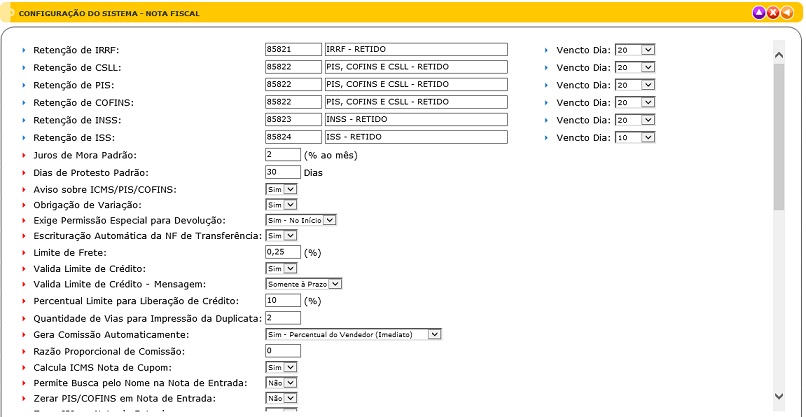806x417 pixels.
Task: Open the Aviso sobre ICMS/PIS/COFINS dropdown
Action: [x=281, y=188]
